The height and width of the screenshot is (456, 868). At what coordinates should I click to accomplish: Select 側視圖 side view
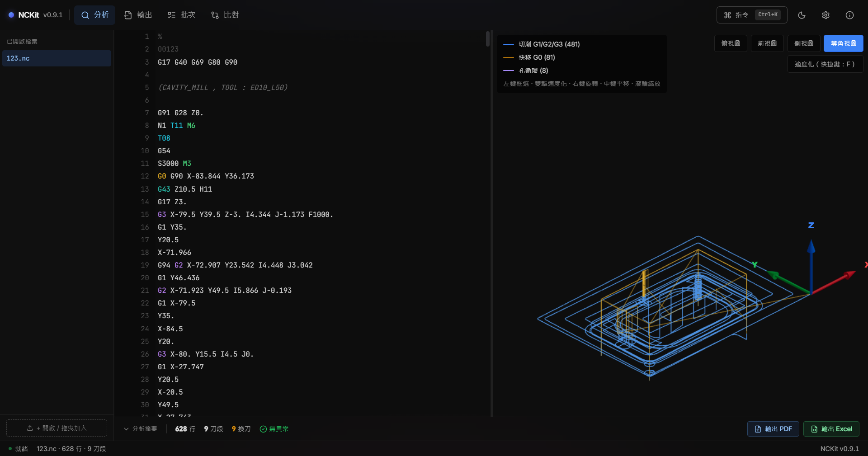pos(804,43)
